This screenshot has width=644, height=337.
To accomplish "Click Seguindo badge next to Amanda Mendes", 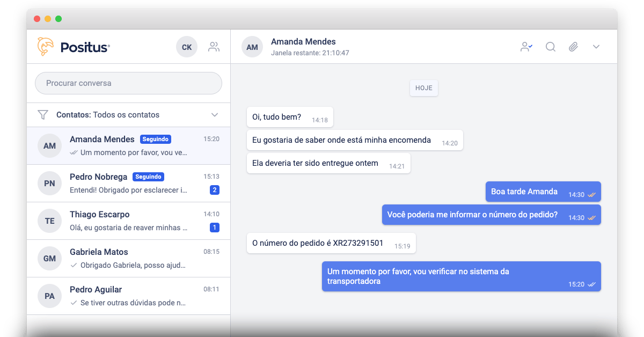I will [x=156, y=139].
